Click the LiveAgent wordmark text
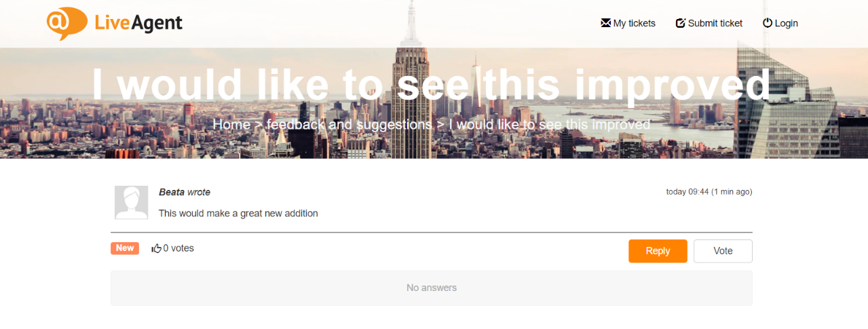Viewport: 868px width, 329px height. pos(138,23)
